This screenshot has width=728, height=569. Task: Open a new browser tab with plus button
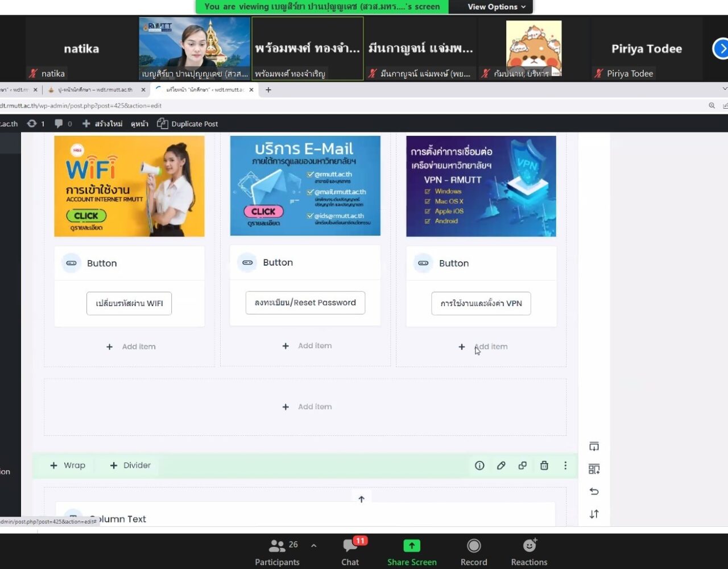pos(268,90)
